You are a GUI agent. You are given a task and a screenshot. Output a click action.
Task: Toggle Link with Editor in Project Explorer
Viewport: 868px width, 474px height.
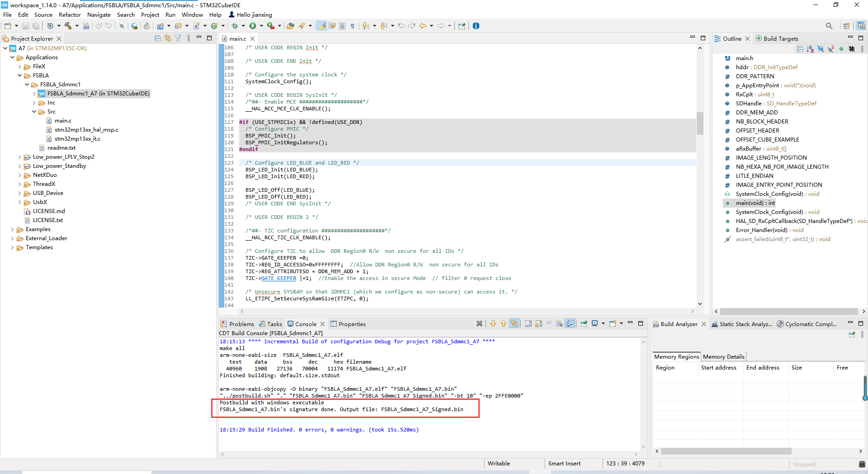coord(168,38)
